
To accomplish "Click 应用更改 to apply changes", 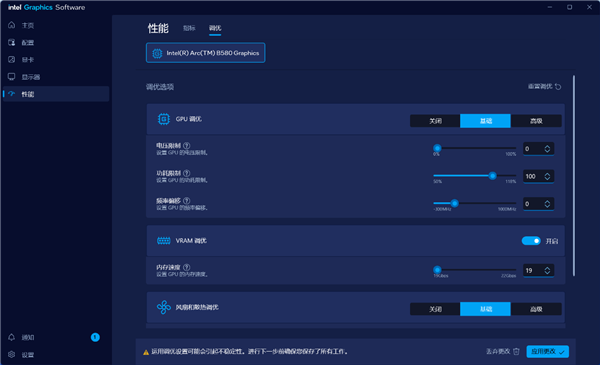I will [x=548, y=352].
